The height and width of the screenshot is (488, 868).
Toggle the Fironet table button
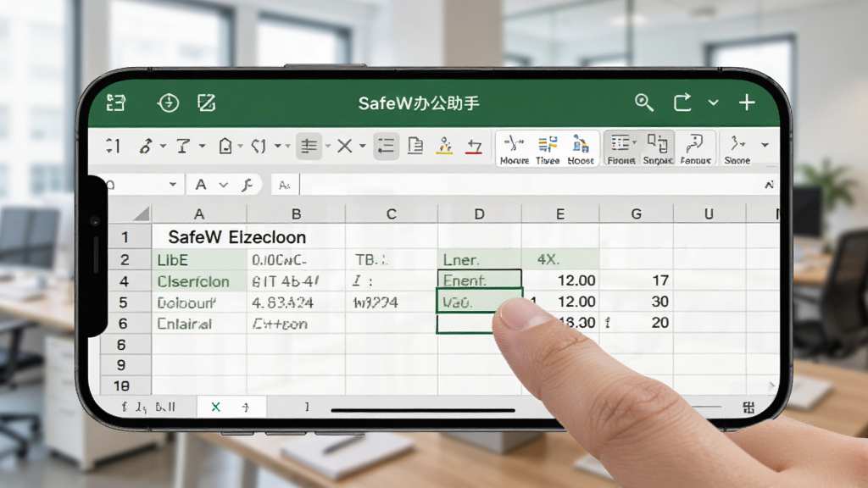pyautogui.click(x=621, y=149)
